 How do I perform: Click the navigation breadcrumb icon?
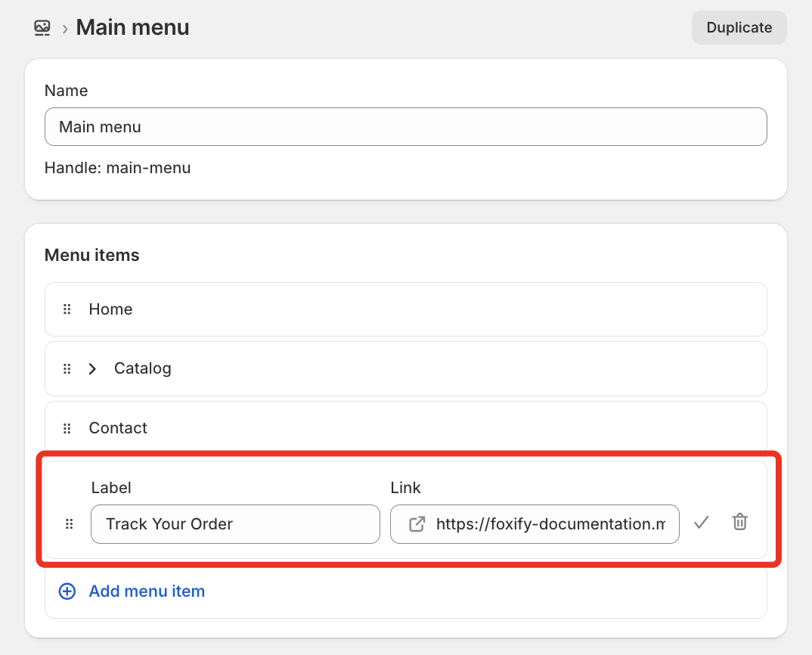coord(42,27)
